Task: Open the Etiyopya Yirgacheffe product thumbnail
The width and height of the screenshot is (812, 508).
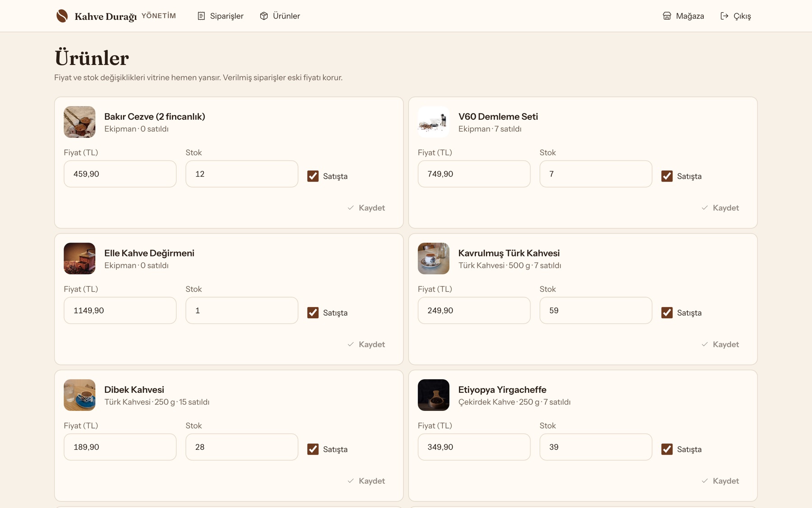Action: (x=433, y=395)
